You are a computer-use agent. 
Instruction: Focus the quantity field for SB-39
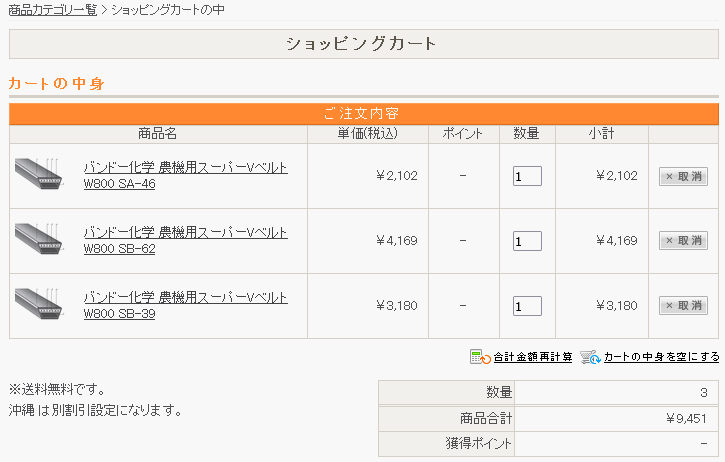tap(527, 306)
